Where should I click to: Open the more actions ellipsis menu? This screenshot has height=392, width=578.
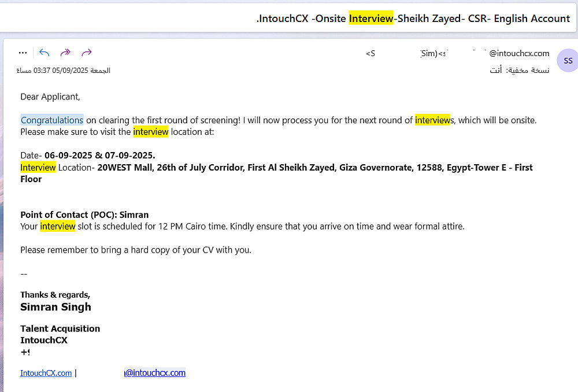23,53
